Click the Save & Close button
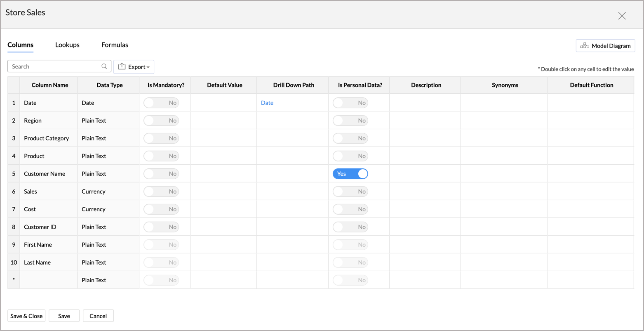Screen dimensions: 644x331 (x=26, y=316)
